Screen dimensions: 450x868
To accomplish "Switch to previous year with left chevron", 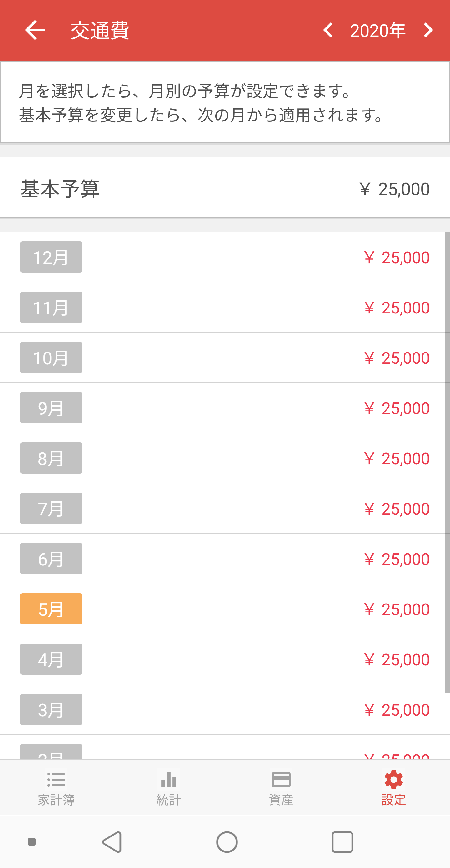I will click(x=328, y=30).
